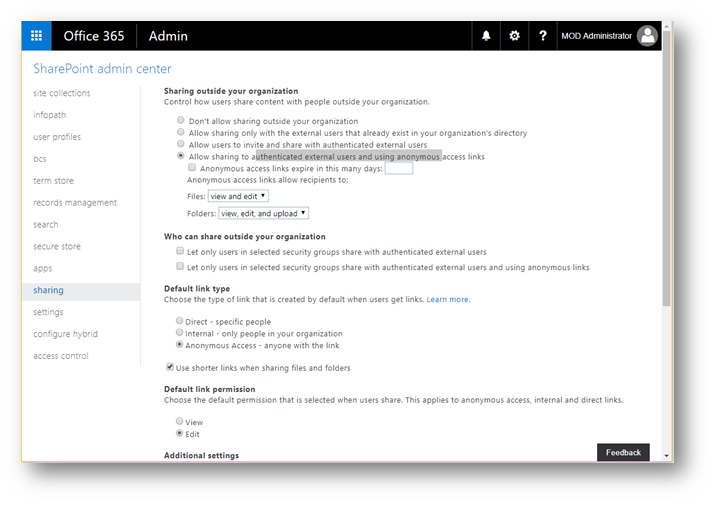Screen dimensions: 716x505
Task: Click the Learn more link
Action: [448, 300]
